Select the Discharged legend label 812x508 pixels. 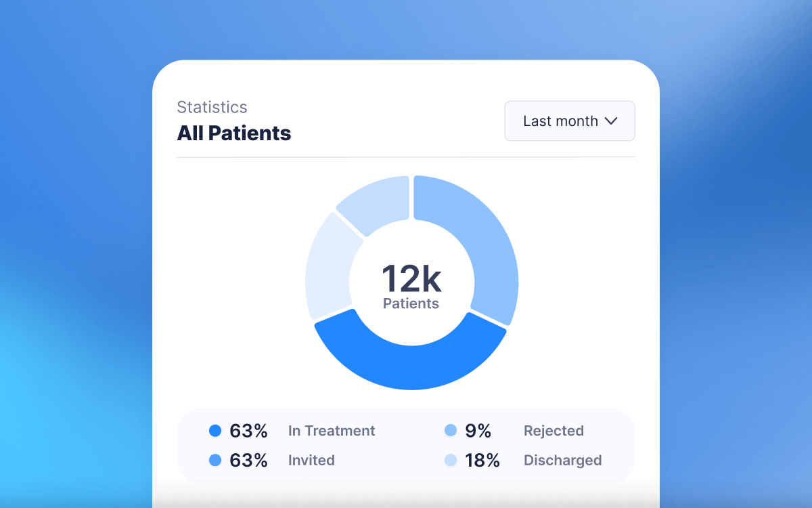[x=562, y=461]
